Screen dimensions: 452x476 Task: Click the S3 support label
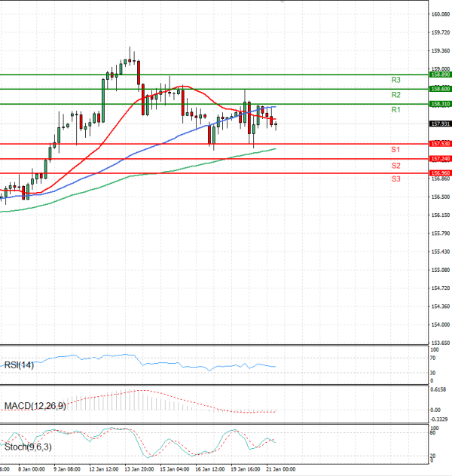pyautogui.click(x=395, y=178)
